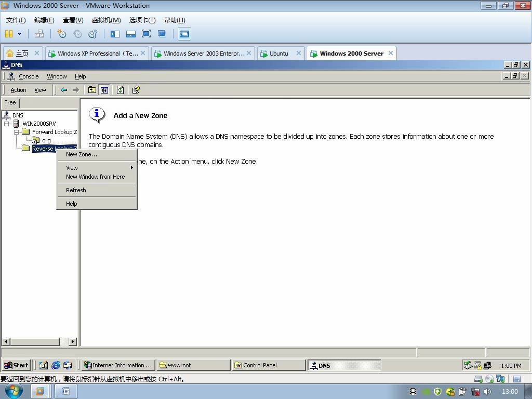Open the power options dropdown arrow beside pause
532x399 pixels.
[19, 34]
